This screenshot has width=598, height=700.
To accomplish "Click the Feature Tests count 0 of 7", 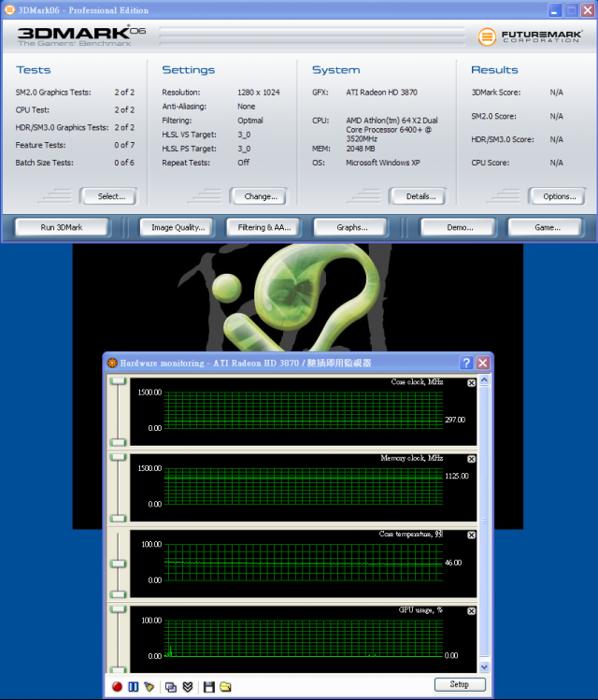I will click(x=124, y=145).
